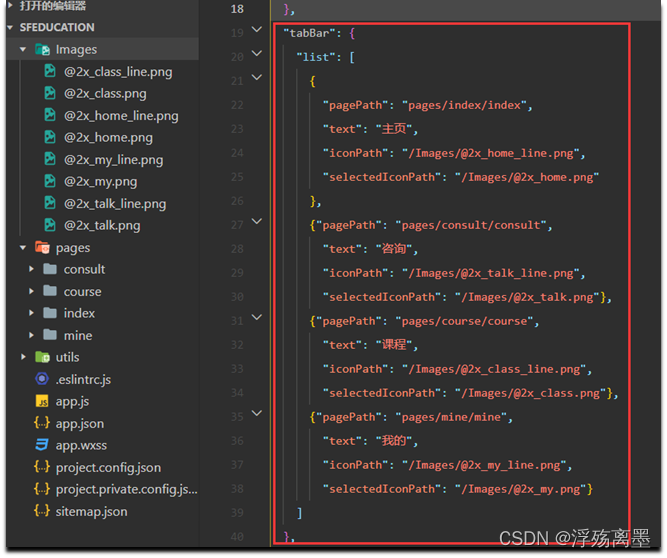
Task: Click the "pages/course/course" string
Action: [x=464, y=321]
